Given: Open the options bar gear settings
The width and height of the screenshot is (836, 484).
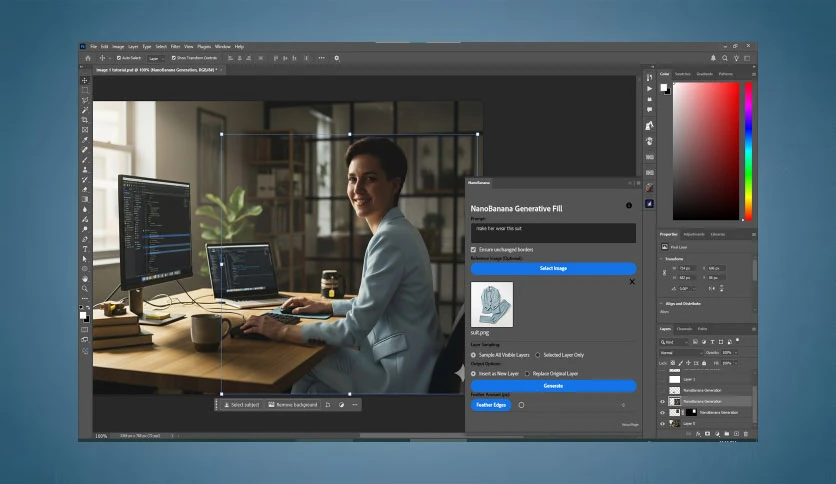Looking at the screenshot, I should tap(336, 58).
